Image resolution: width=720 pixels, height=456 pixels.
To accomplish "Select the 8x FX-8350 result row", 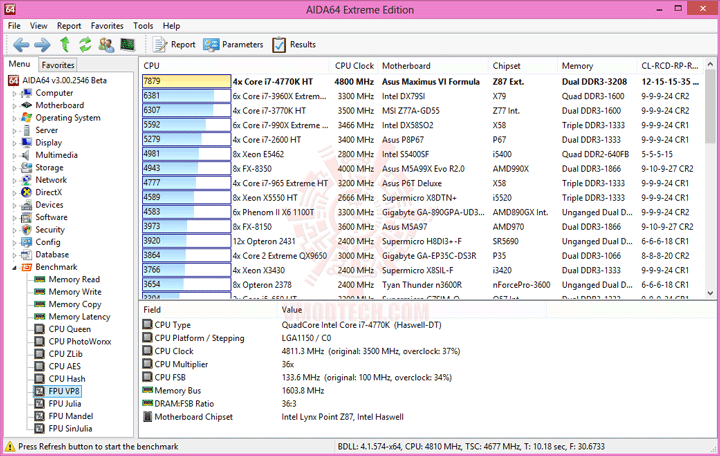I will pos(420,169).
